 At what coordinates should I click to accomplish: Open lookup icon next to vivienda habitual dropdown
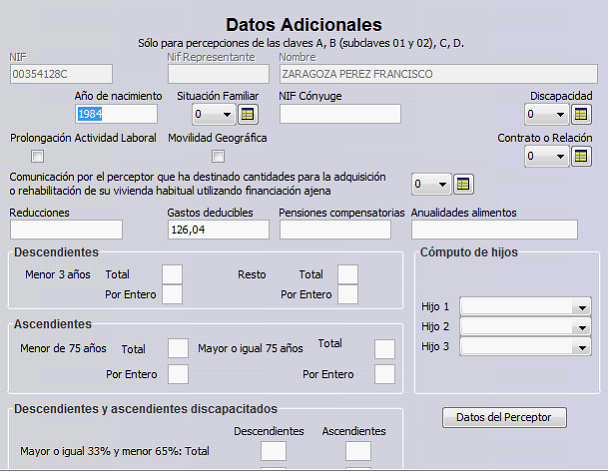click(x=462, y=184)
